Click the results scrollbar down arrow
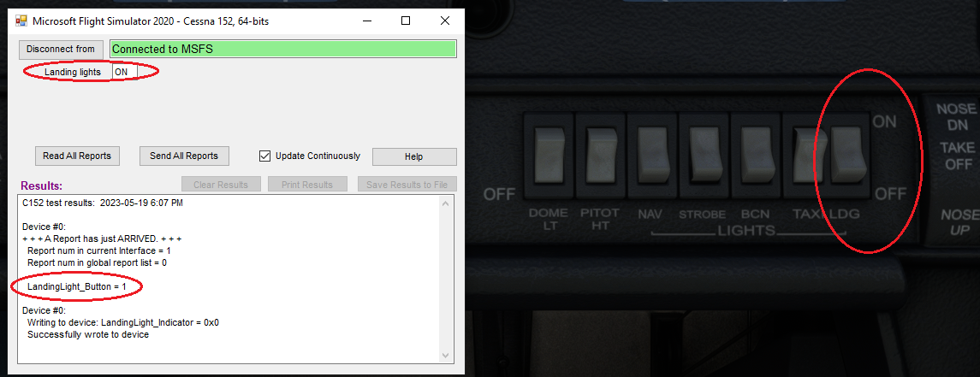Viewport: 980px width, 377px height. [x=446, y=355]
